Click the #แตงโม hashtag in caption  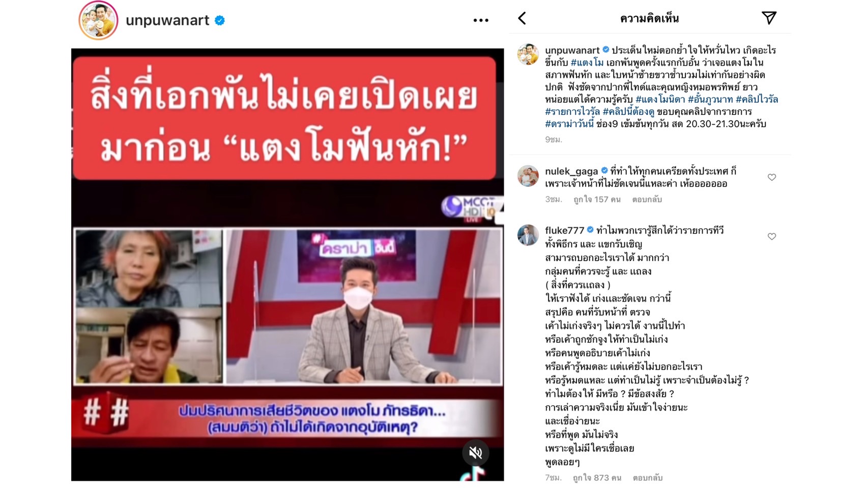587,63
